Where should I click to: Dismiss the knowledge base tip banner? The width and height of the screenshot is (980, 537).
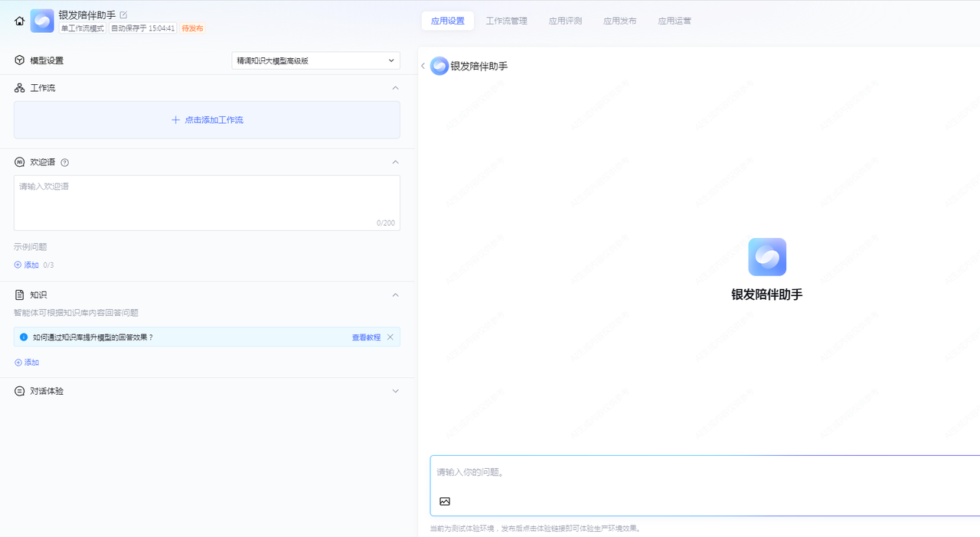point(390,337)
